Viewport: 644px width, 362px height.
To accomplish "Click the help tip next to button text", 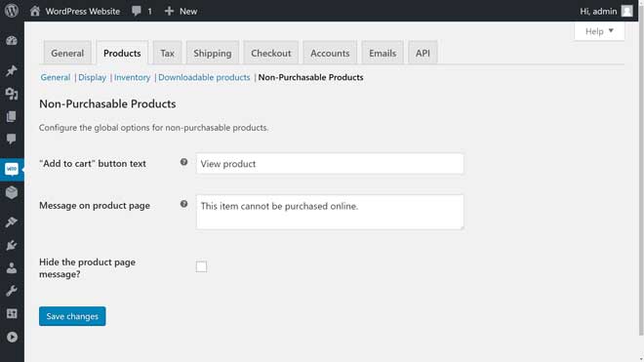I will 184,162.
